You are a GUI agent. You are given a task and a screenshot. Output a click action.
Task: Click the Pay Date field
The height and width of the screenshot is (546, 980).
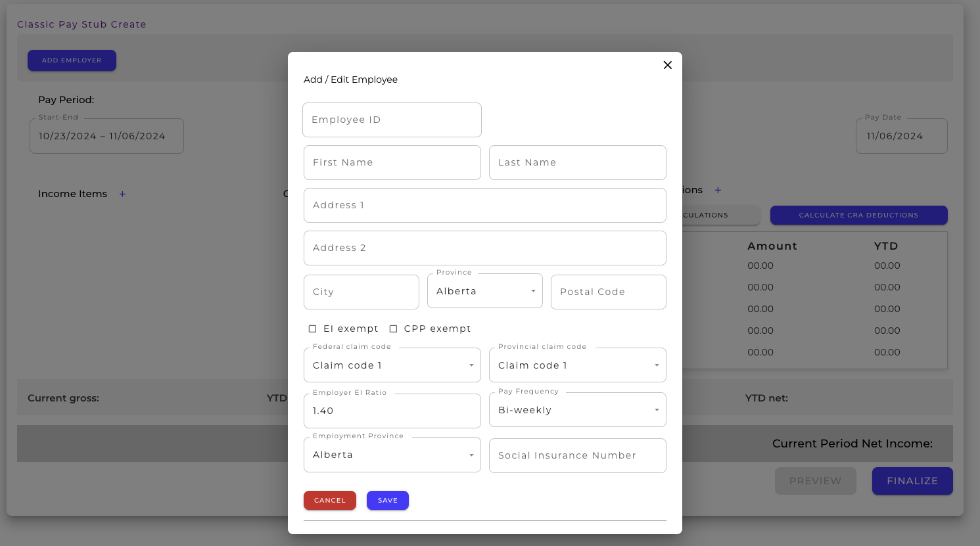902,136
